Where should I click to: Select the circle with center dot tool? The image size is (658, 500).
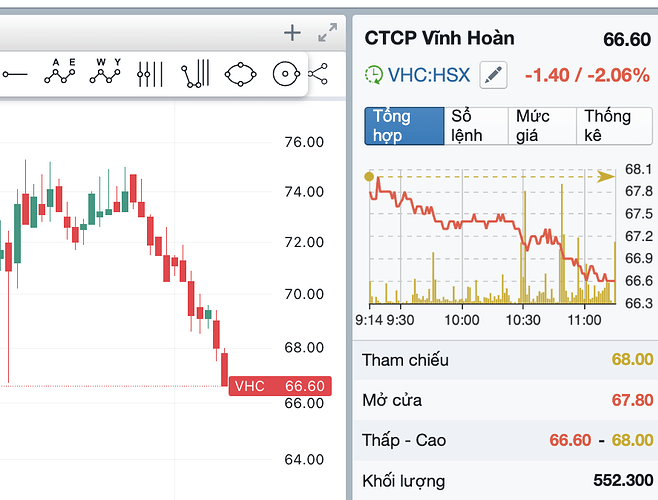(286, 73)
